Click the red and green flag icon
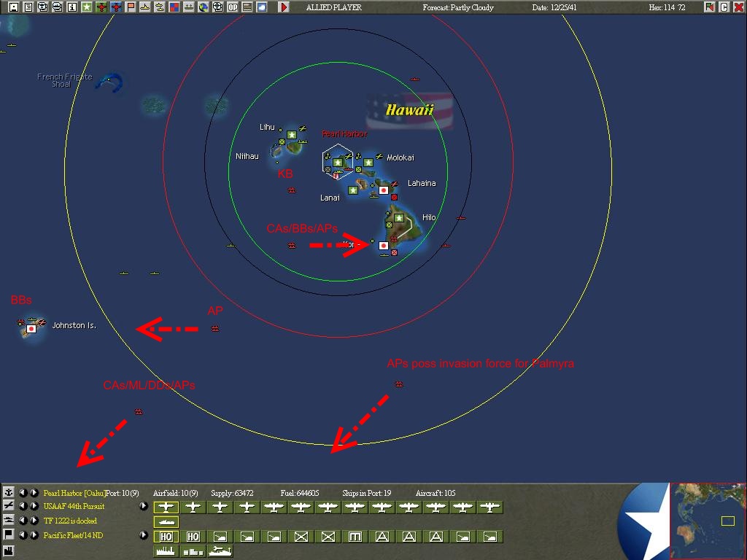This screenshot has height=560, width=747. 710,7
